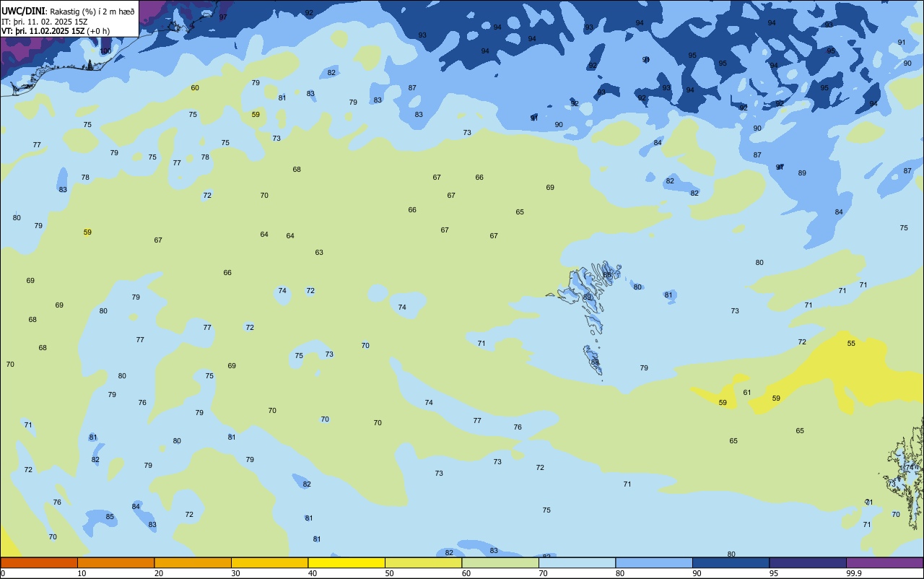924x579 pixels.
Task: Pick the navy 95–99.9 legend band
Action: tap(808, 562)
